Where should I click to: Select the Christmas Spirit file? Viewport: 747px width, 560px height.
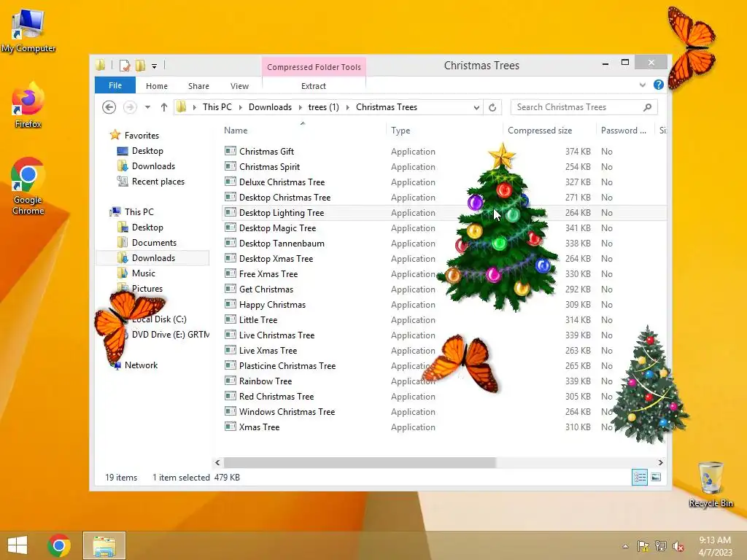269,167
